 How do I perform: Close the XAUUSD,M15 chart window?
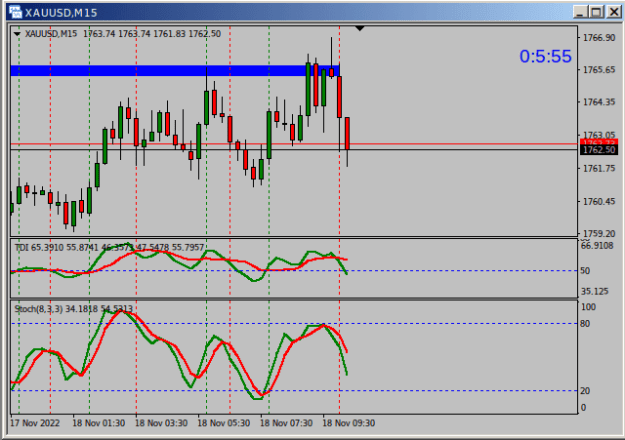point(613,12)
